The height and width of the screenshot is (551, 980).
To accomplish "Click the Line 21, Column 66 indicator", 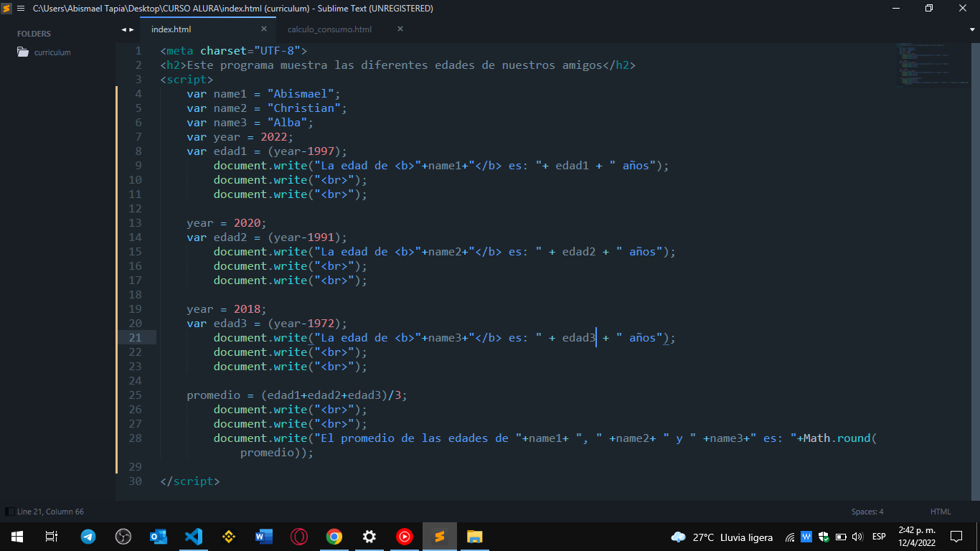I will pyautogui.click(x=50, y=512).
